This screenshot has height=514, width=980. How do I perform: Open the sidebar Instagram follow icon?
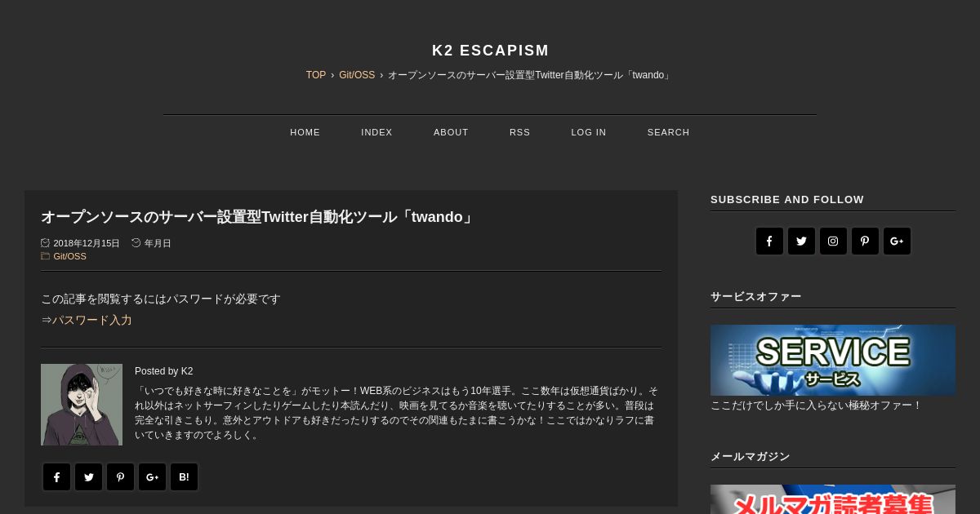[x=833, y=241]
